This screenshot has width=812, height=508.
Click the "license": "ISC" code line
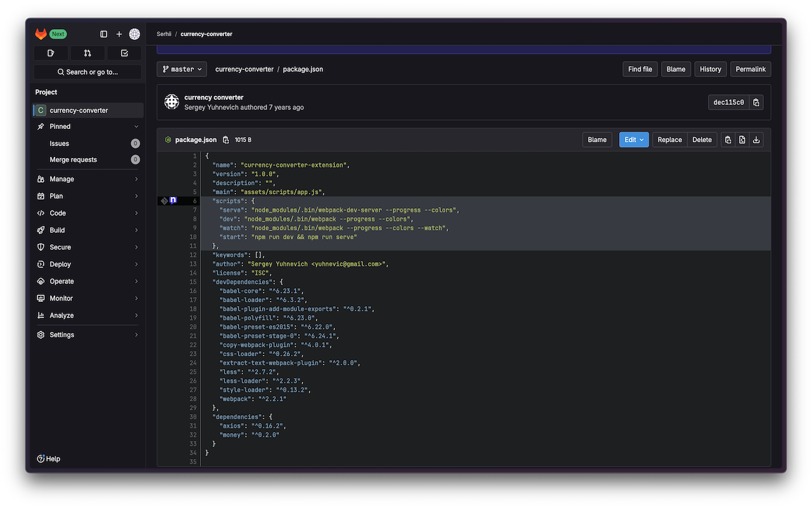pyautogui.click(x=242, y=273)
